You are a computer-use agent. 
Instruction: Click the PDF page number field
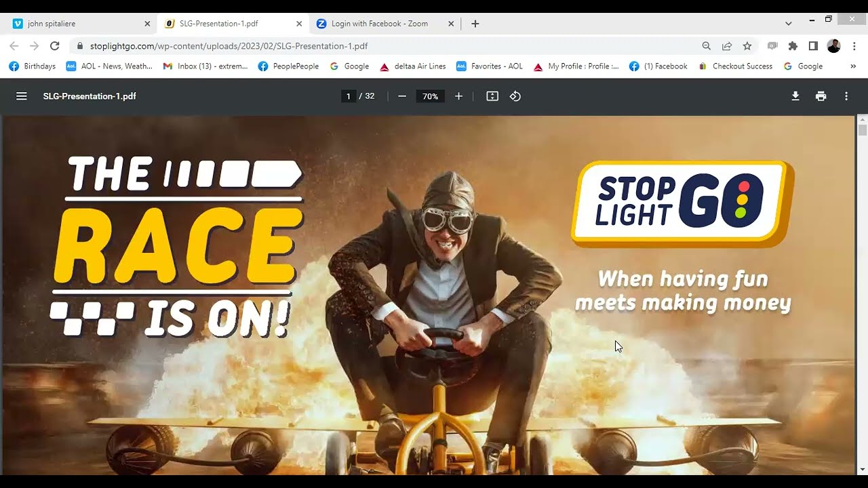[349, 96]
